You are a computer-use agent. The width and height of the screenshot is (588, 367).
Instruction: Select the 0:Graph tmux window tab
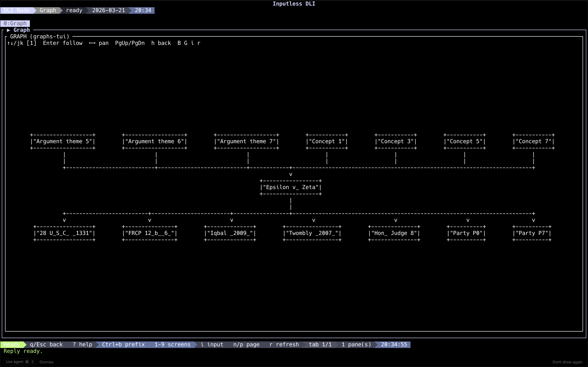[15, 23]
